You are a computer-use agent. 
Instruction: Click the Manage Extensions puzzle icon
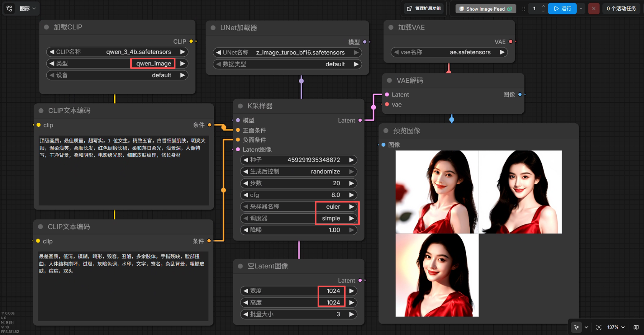410,8
